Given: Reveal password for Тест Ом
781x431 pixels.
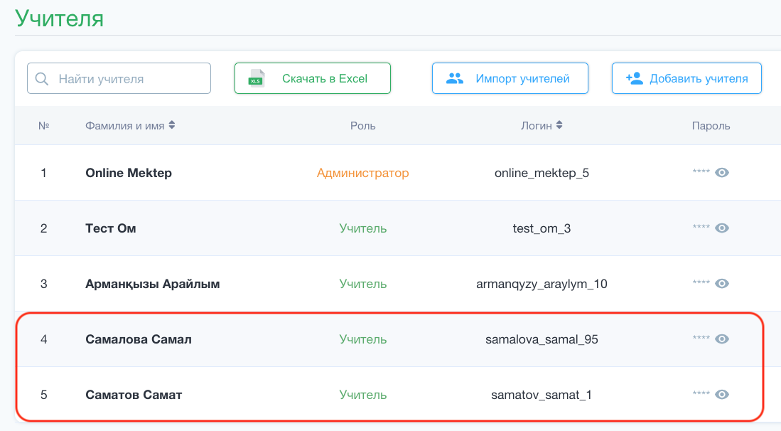Looking at the screenshot, I should coord(722,228).
